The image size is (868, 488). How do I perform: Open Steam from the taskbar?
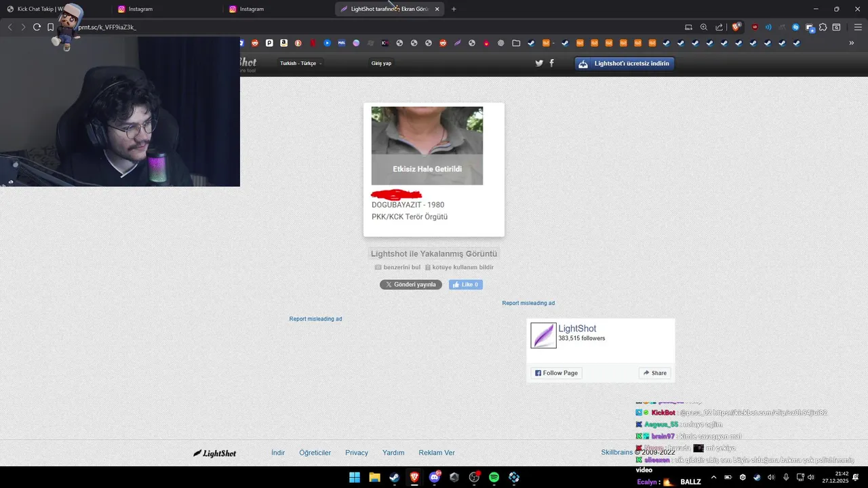coord(394,477)
